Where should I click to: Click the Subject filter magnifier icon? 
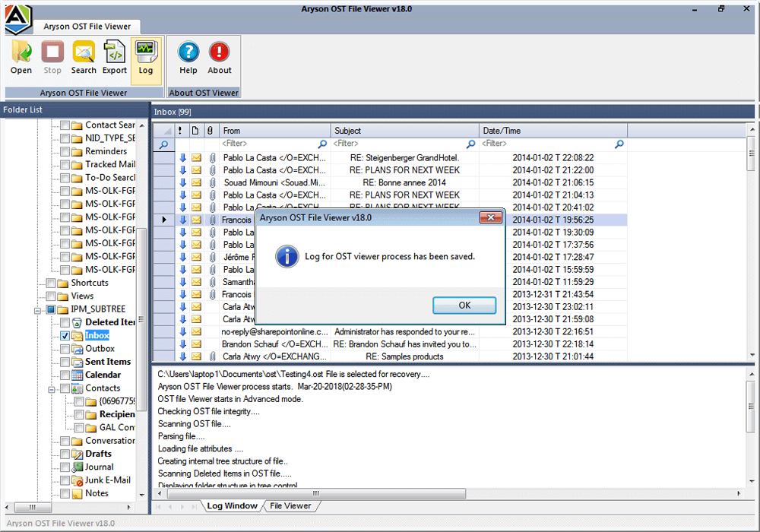(x=470, y=144)
